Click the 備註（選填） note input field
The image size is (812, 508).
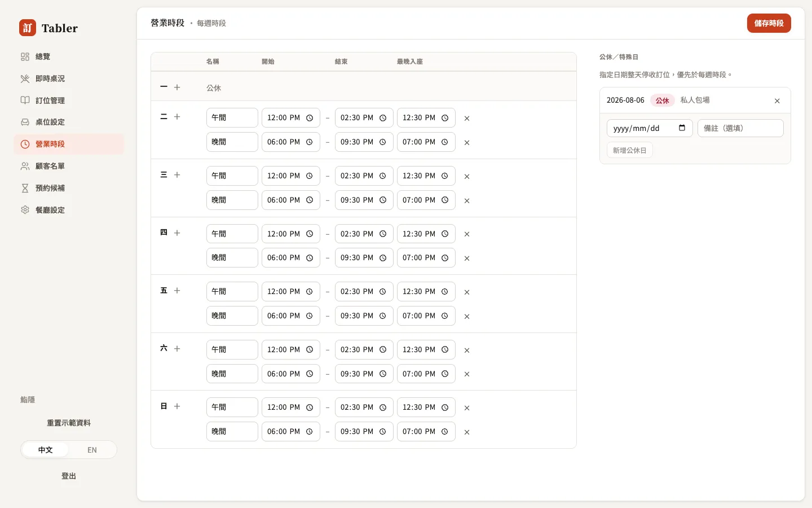740,128
